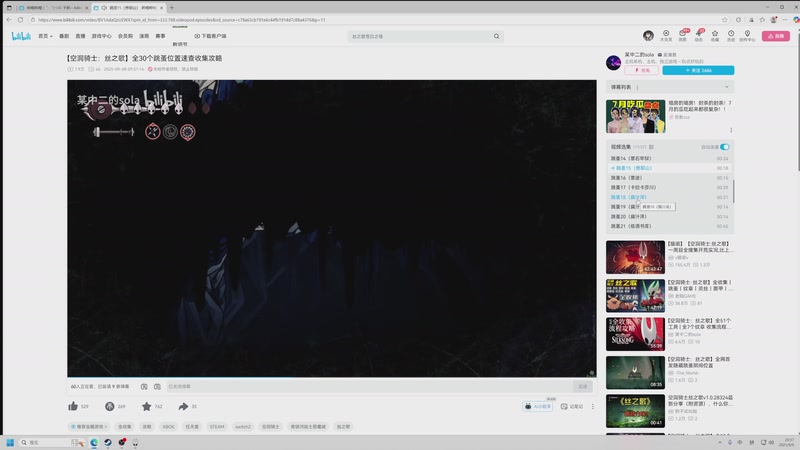The height and width of the screenshot is (450, 800).
Task: Open the 创作中心 creator center icon
Action: 747,35
